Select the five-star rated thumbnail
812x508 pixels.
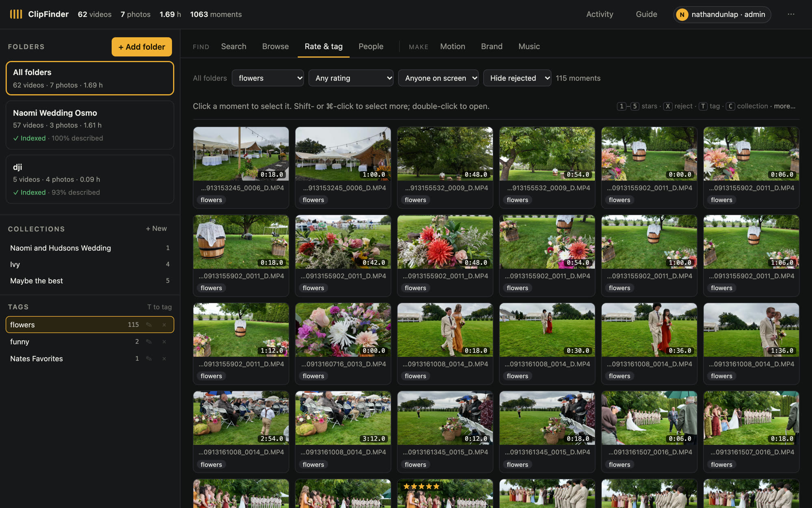445,493
